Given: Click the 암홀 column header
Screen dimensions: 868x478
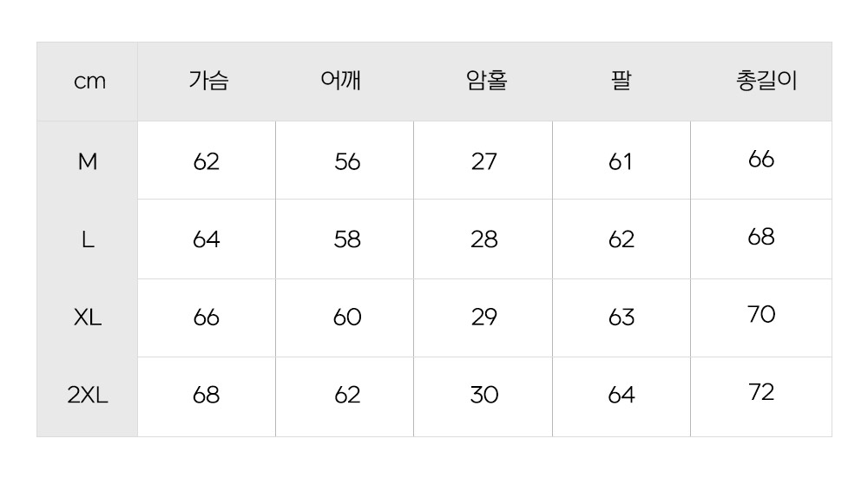Looking at the screenshot, I should click(x=487, y=81).
